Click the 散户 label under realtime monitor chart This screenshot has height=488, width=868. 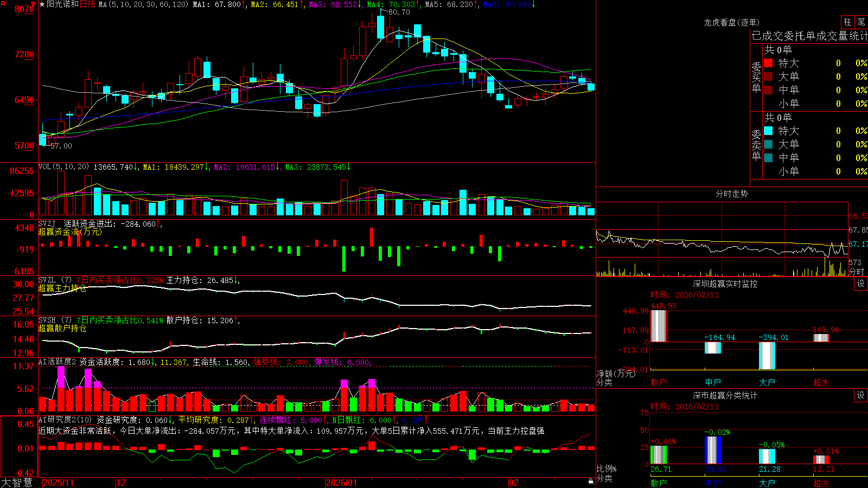point(658,382)
